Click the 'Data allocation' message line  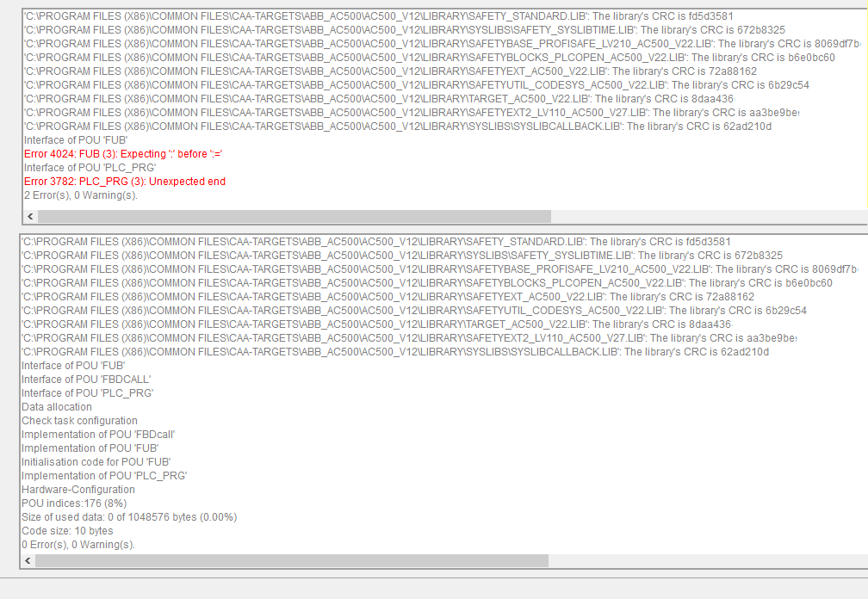[57, 407]
